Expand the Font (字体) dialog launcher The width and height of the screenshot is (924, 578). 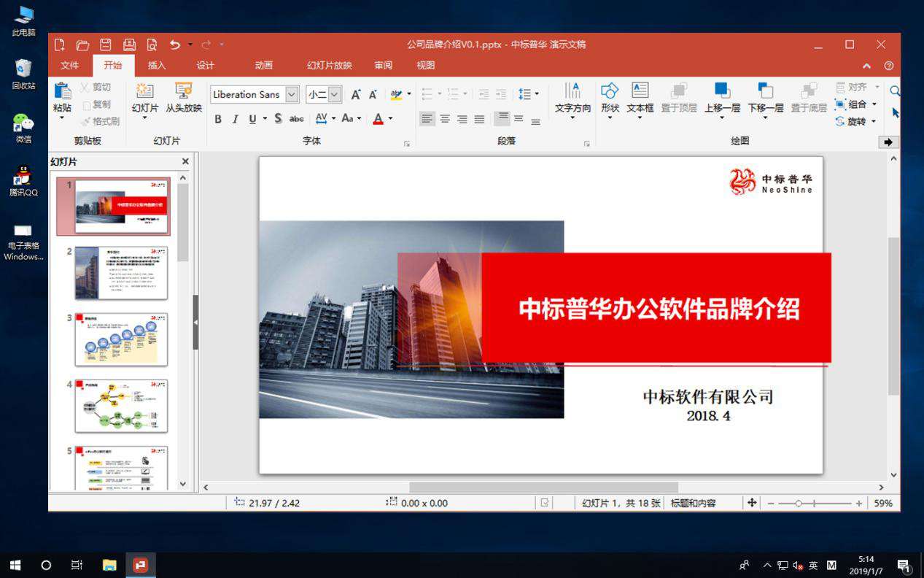(x=407, y=144)
